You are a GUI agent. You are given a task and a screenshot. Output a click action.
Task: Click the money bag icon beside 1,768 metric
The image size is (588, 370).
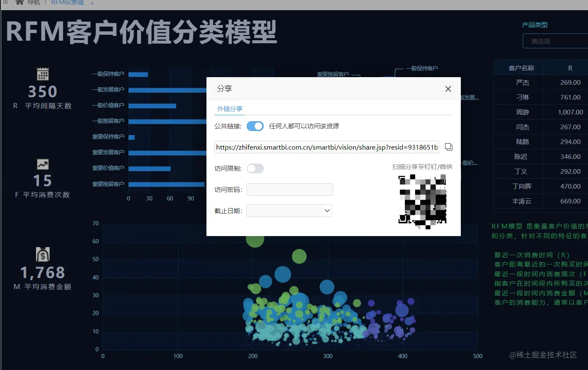pyautogui.click(x=42, y=255)
